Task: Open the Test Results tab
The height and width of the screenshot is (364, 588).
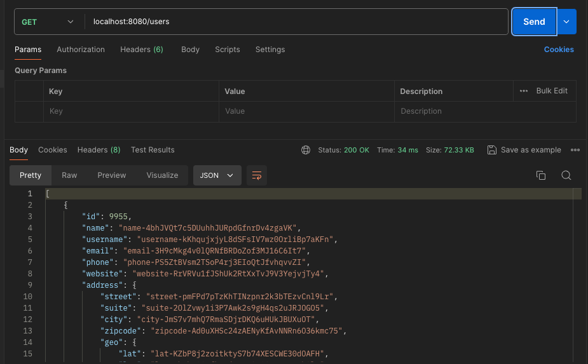Action: 153,150
